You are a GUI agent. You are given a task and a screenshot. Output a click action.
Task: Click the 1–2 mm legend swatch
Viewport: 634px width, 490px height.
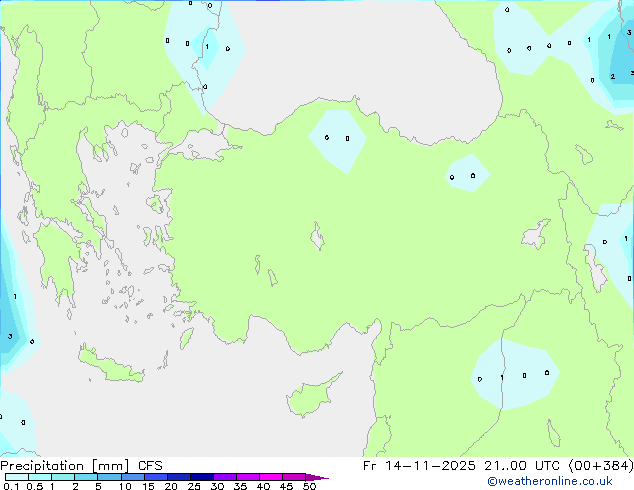coord(63,477)
